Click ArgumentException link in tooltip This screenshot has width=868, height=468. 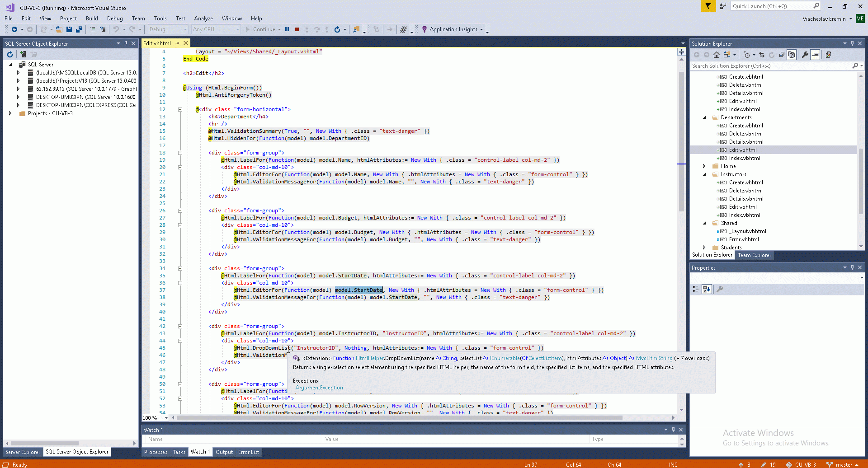pos(319,388)
